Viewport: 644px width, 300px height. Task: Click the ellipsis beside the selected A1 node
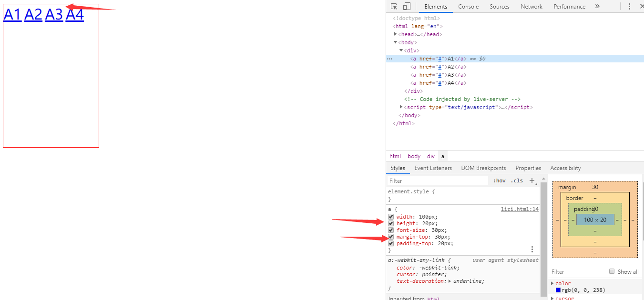[389, 59]
